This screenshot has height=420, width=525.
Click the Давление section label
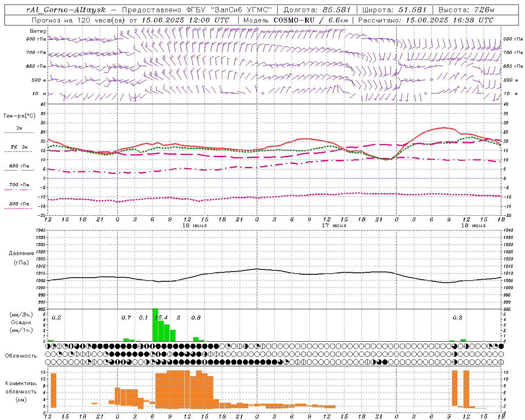coord(21,253)
